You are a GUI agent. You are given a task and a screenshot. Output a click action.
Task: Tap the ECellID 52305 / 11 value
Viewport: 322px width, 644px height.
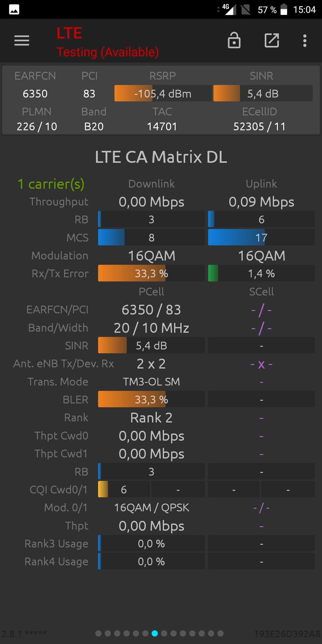tap(259, 126)
